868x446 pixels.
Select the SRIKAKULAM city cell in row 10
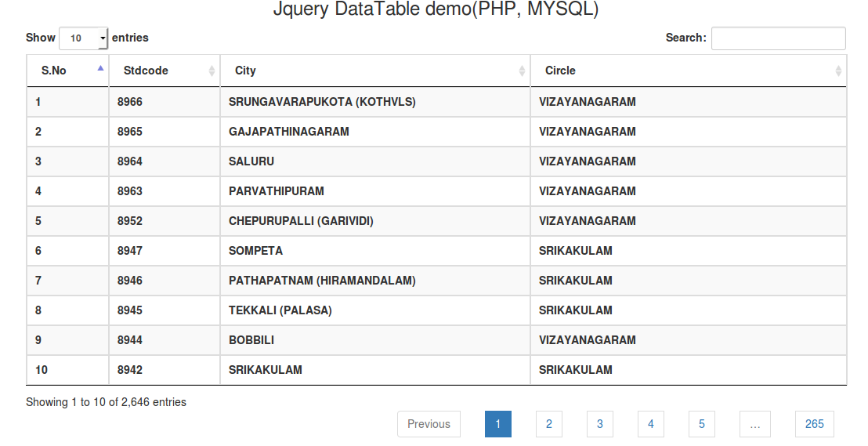pyautogui.click(x=375, y=370)
